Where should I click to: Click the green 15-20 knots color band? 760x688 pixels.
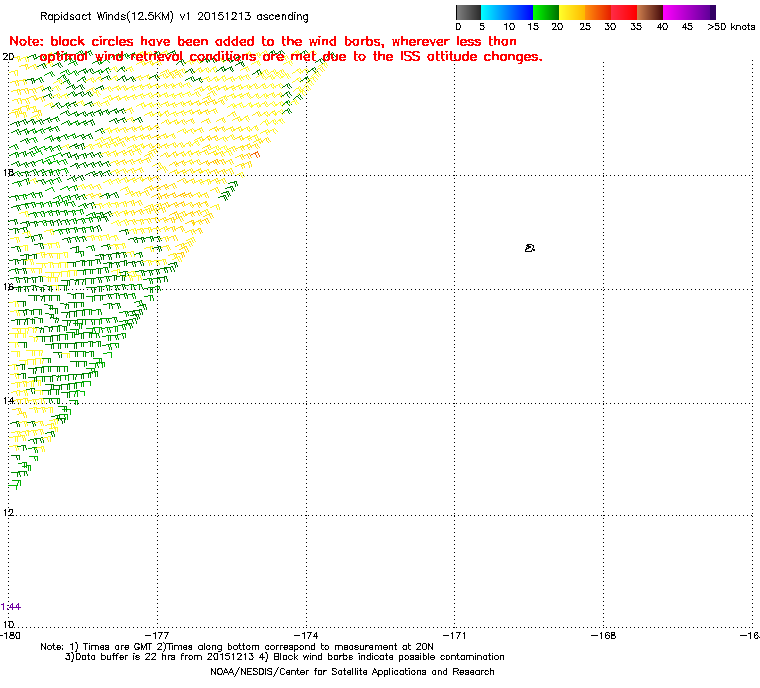546,12
